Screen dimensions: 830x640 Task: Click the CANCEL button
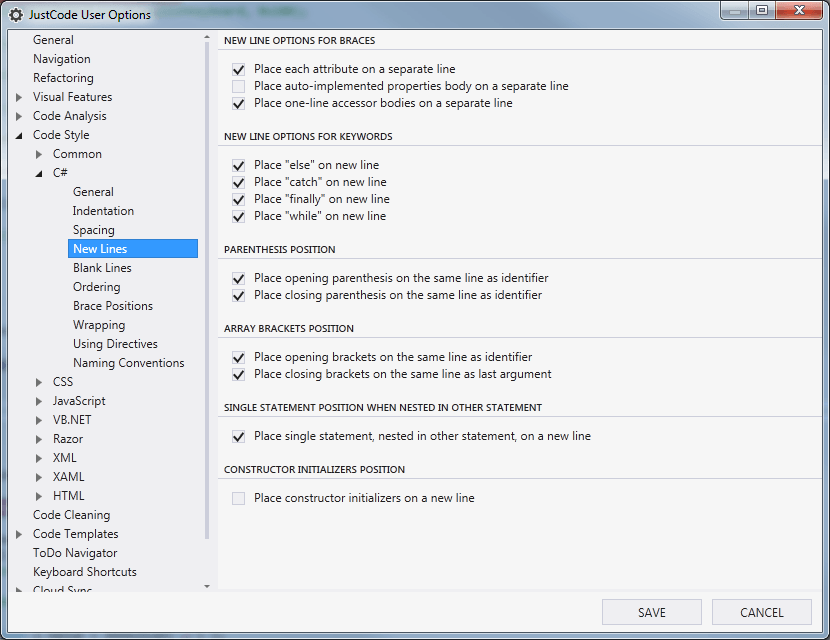761,612
